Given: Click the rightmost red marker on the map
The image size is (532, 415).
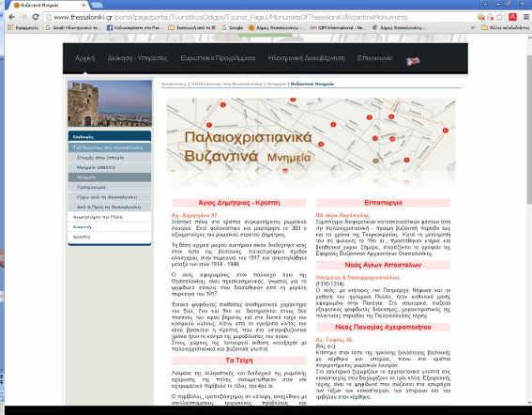Looking at the screenshot, I should pos(445,131).
